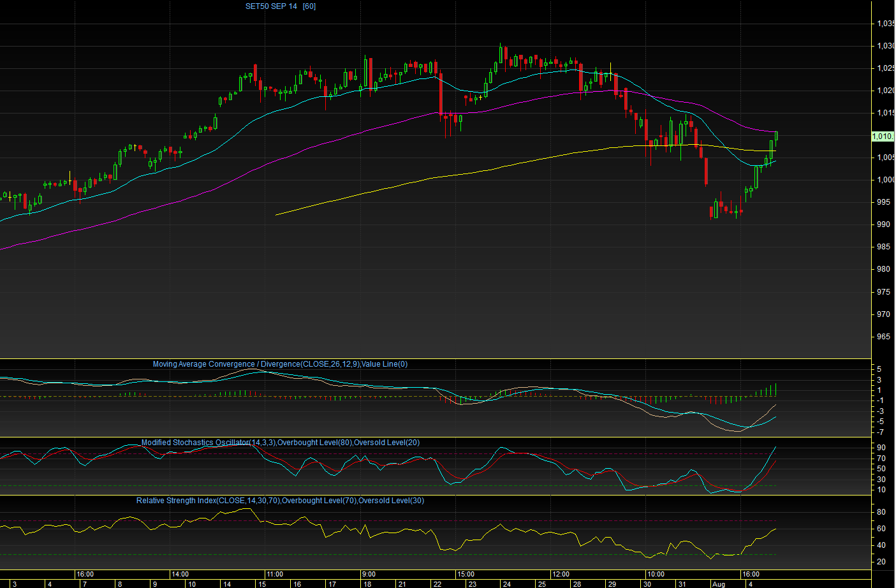Click the 970 price axis label
This screenshot has width=896, height=588.
point(884,314)
